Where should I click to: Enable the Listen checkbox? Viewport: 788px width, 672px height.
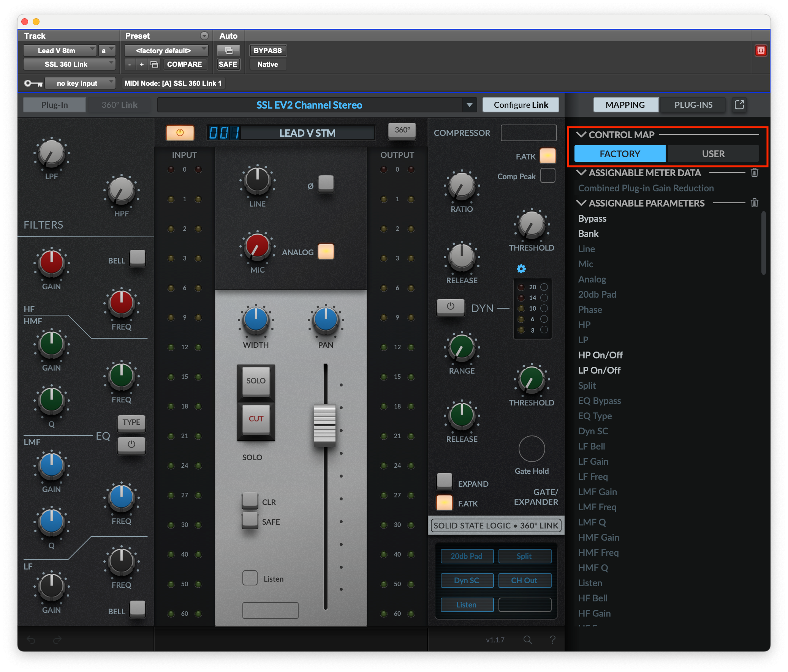pos(250,578)
